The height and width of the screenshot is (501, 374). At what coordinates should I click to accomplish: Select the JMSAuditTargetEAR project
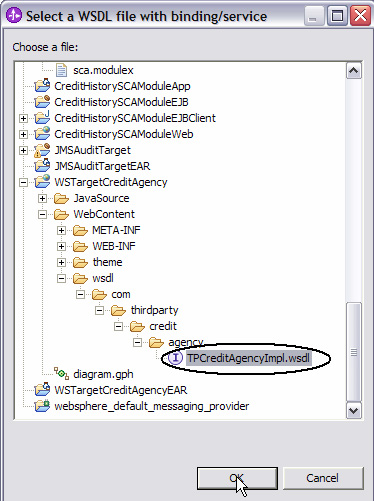point(102,166)
